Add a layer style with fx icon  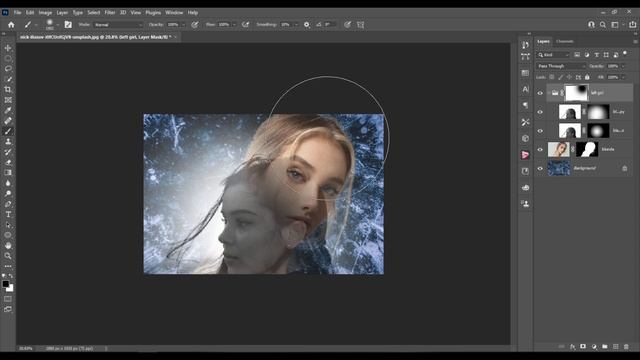[573, 347]
